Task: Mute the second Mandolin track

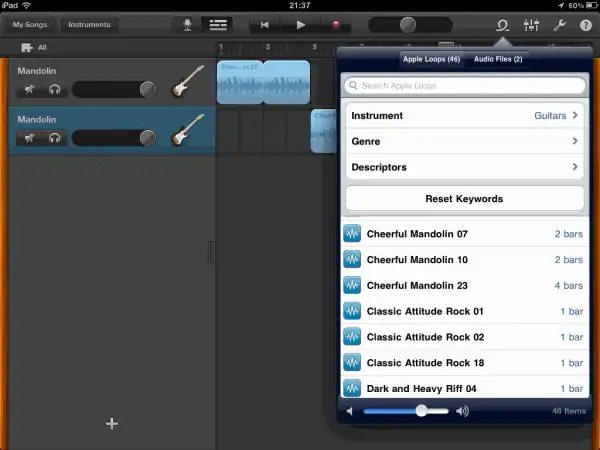Action: 30,138
